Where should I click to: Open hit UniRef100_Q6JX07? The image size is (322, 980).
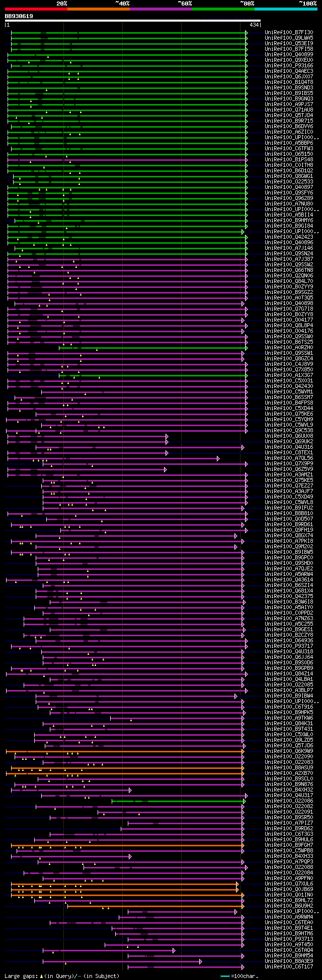(289, 76)
